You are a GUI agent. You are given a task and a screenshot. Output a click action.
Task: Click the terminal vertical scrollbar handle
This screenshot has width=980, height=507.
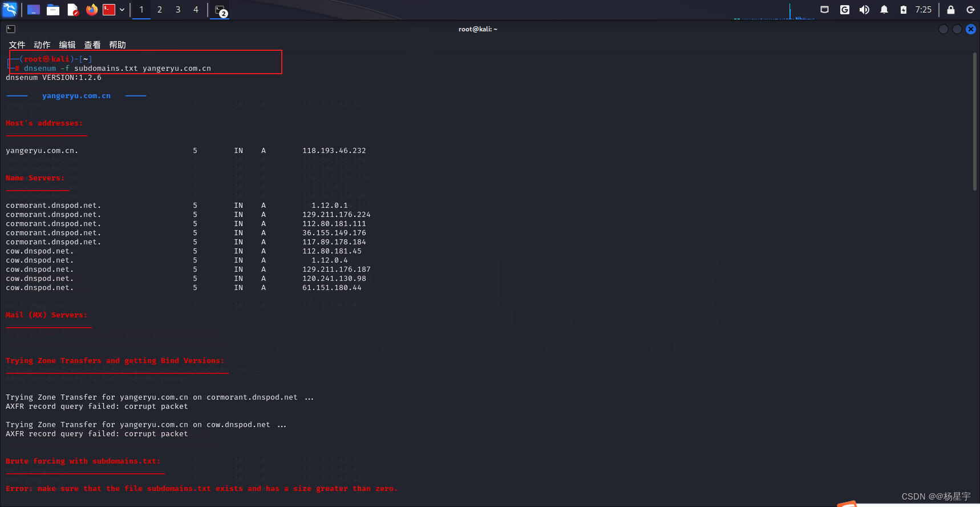click(975, 122)
